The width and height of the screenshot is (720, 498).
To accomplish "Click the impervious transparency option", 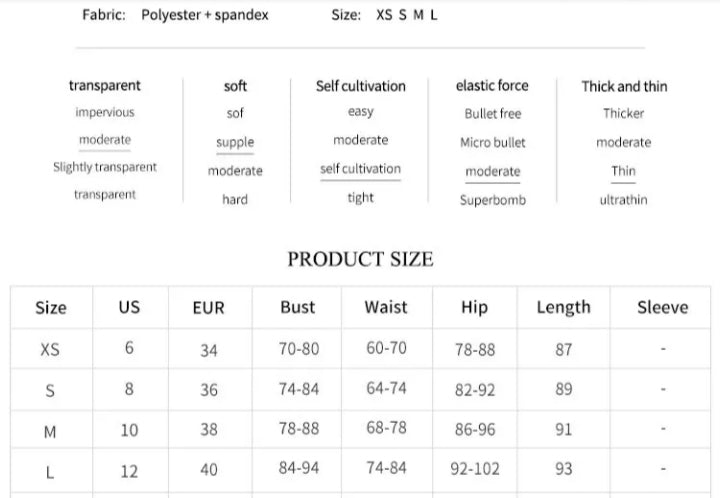I will click(x=105, y=113).
